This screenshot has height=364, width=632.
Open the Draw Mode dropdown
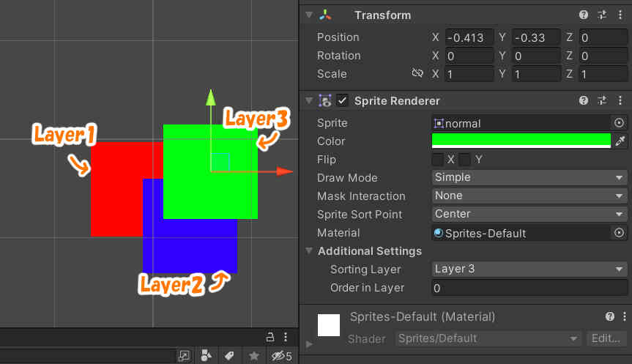(529, 177)
